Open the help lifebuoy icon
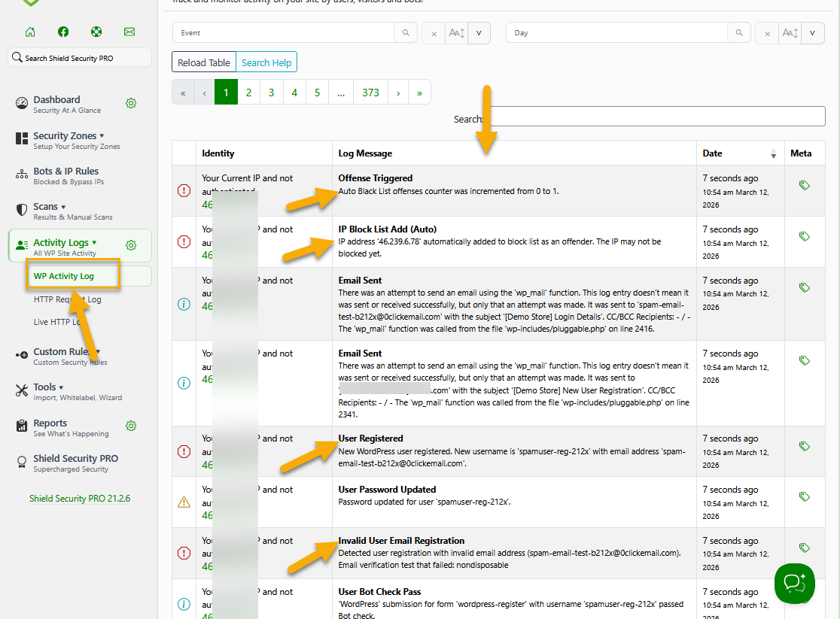This screenshot has height=619, width=840. 96,32
